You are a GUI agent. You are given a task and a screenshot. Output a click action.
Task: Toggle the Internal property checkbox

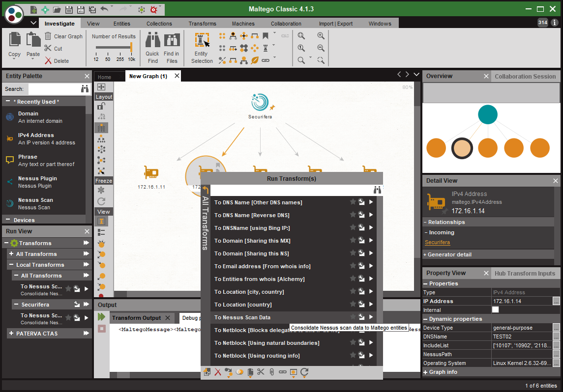495,309
